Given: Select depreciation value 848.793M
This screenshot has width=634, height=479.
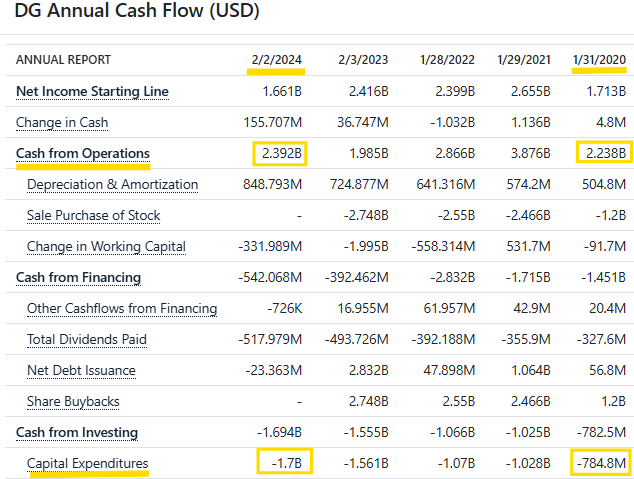Looking at the screenshot, I should pyautogui.click(x=273, y=184).
